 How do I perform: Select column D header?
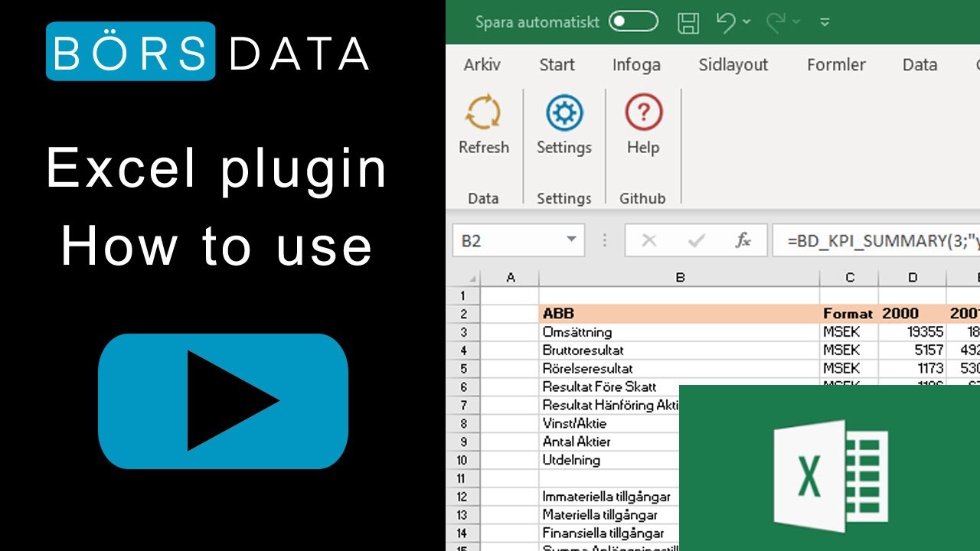(x=913, y=279)
